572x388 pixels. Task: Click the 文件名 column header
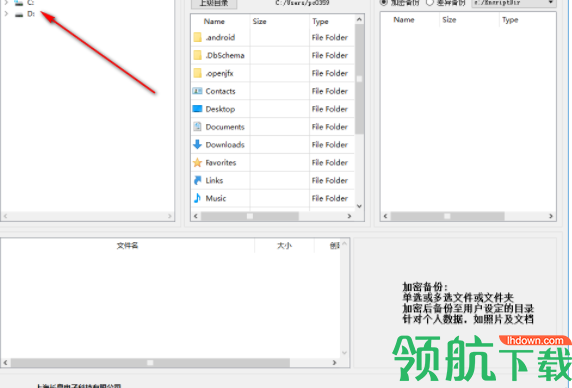[x=127, y=245]
